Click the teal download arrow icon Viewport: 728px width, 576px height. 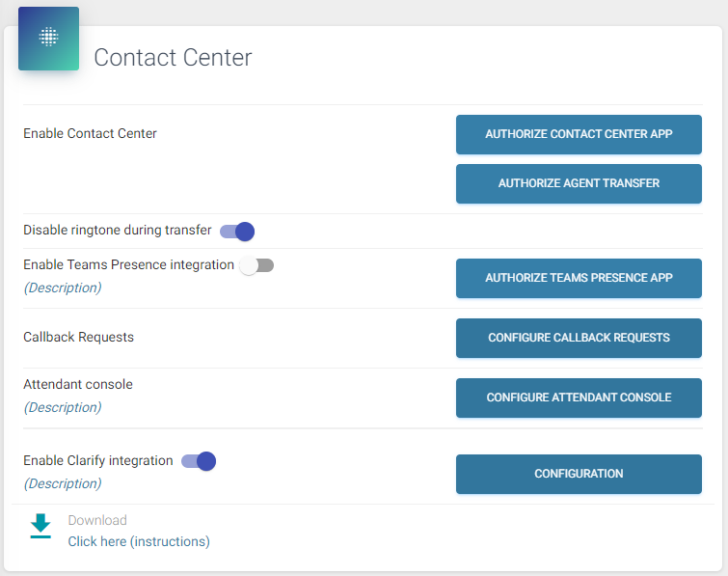pos(40,526)
